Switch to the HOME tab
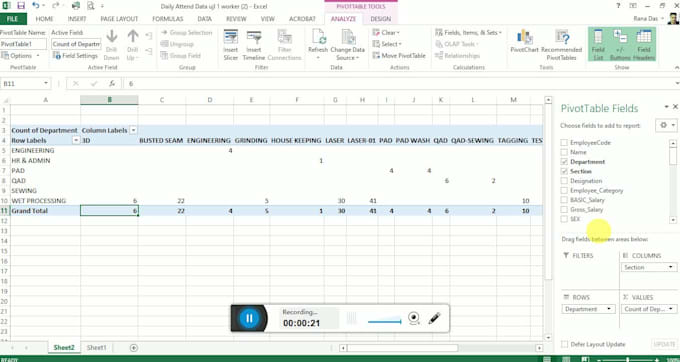680x362 pixels. click(44, 19)
